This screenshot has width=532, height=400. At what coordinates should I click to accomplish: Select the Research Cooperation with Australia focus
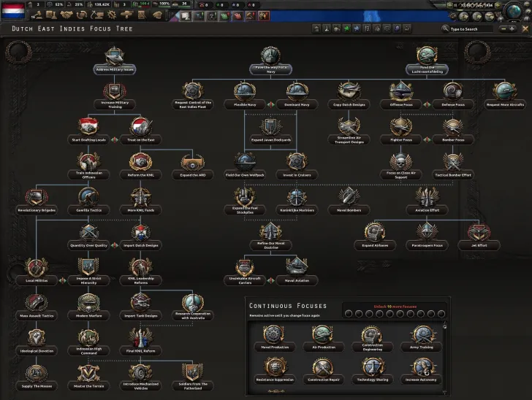[x=193, y=304]
